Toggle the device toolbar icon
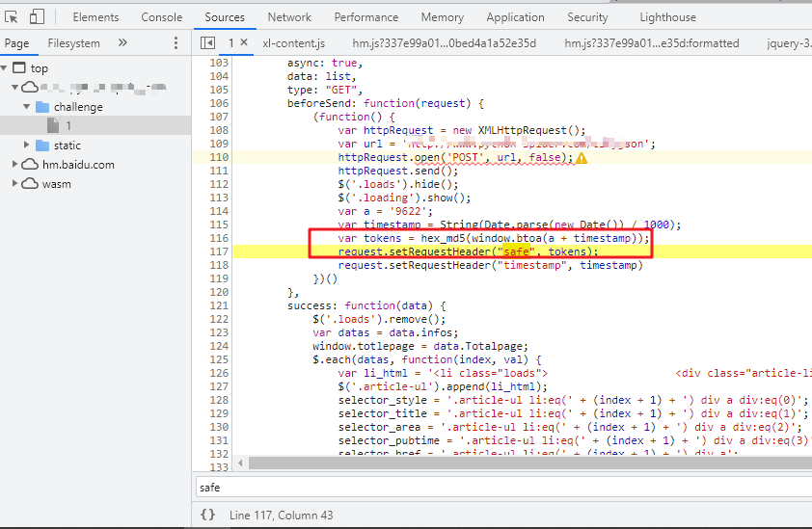812x529 pixels. (37, 17)
